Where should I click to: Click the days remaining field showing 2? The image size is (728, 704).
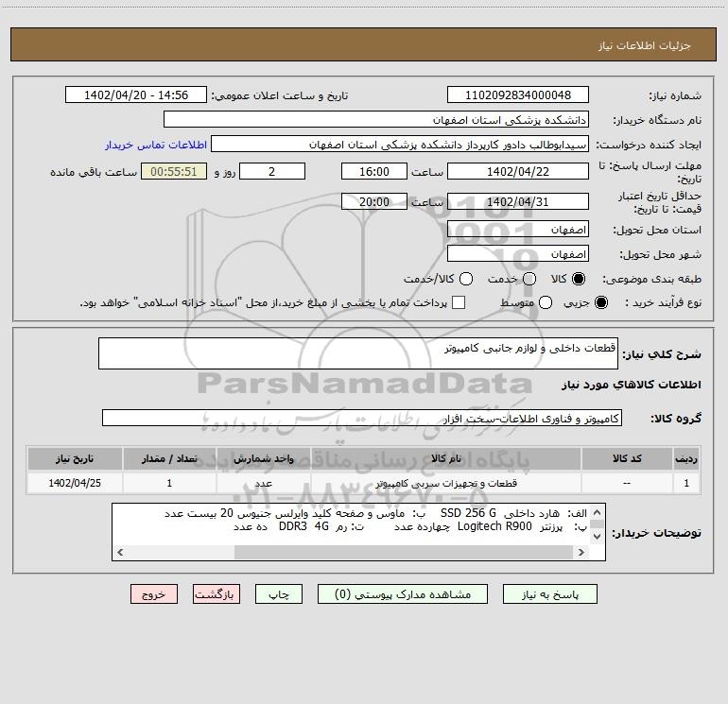click(x=272, y=171)
